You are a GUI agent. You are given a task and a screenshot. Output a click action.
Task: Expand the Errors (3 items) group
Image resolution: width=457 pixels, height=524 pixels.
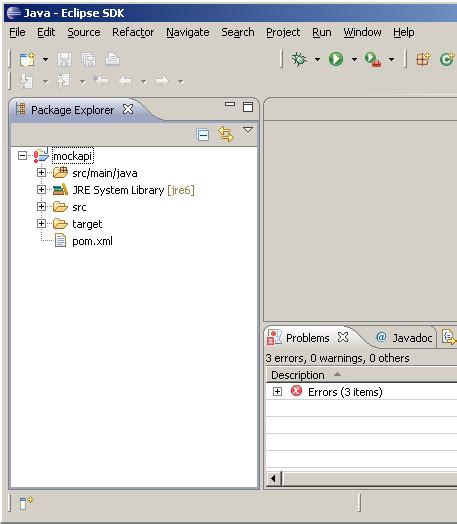(277, 391)
